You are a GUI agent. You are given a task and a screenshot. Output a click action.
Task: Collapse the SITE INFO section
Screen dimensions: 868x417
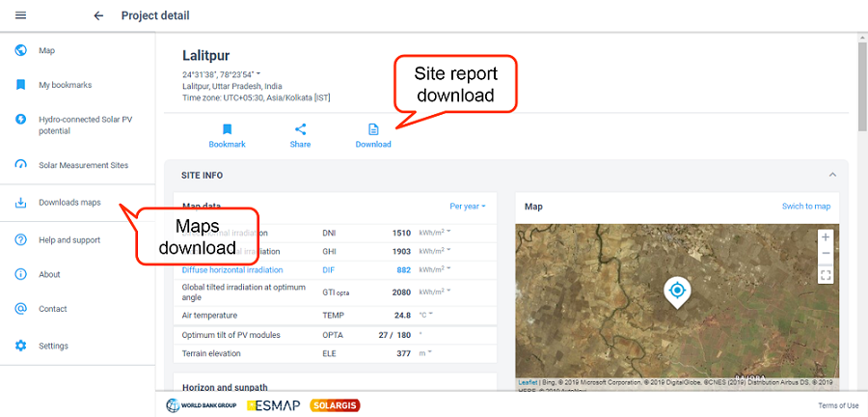832,175
